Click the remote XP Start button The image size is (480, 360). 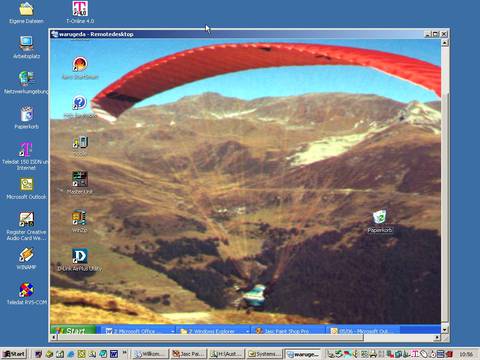(x=73, y=330)
